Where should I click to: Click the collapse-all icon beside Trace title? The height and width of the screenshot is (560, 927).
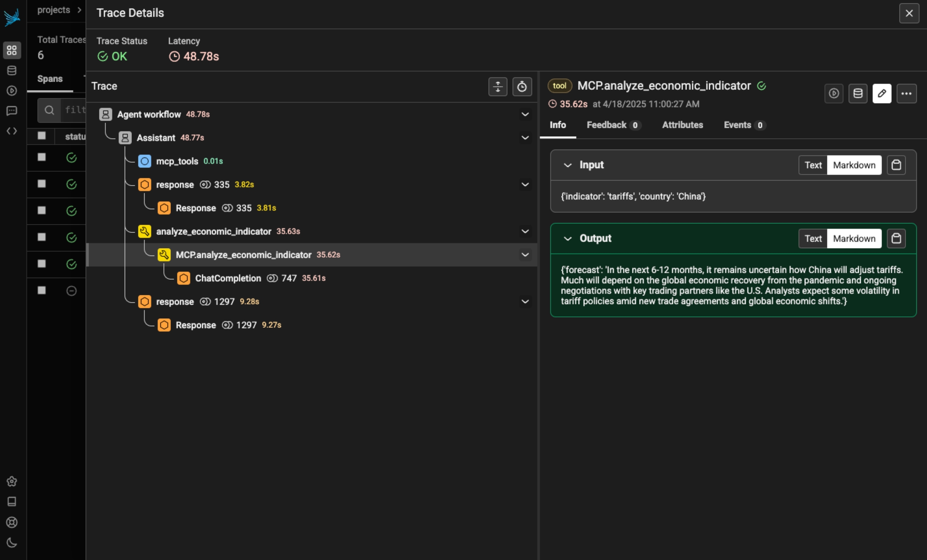pos(498,86)
